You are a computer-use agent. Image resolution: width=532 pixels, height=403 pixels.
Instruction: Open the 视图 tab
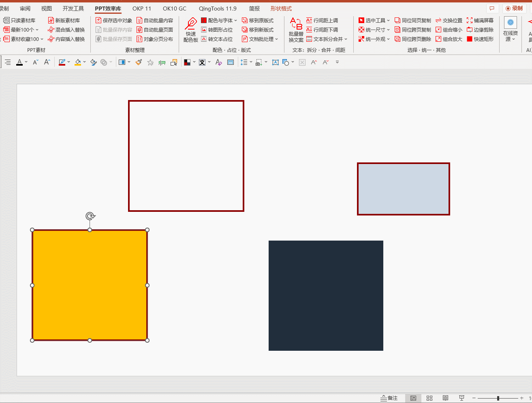47,9
